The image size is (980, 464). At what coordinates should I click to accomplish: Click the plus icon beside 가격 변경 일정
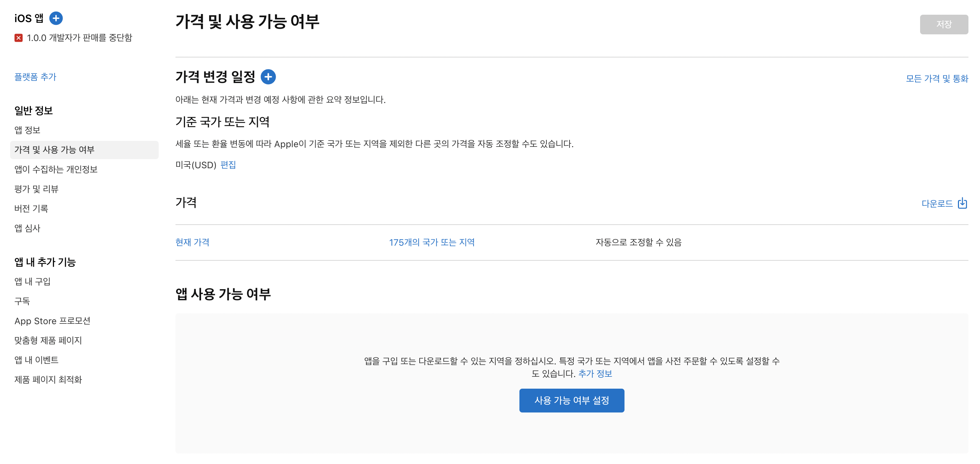tap(268, 77)
